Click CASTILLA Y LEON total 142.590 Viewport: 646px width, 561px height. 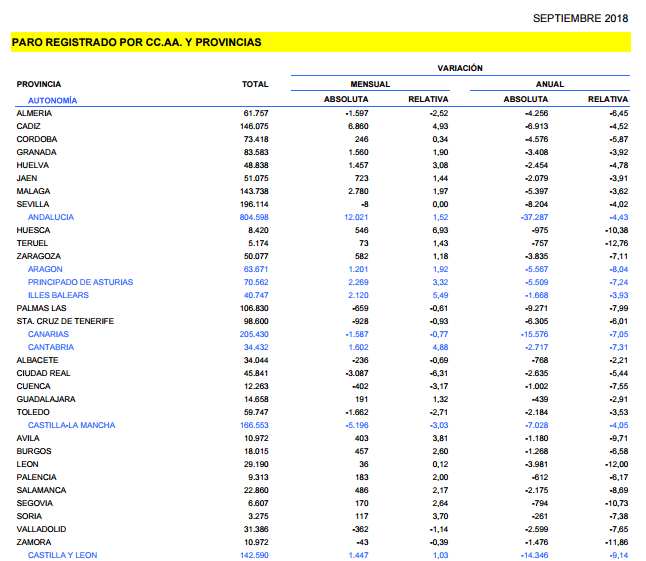(254, 555)
